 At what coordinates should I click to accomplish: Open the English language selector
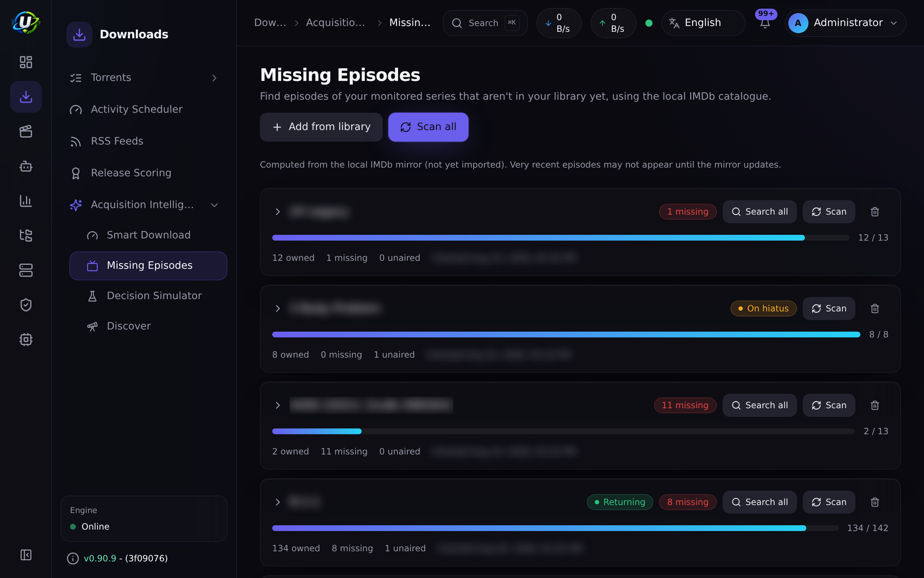click(703, 23)
